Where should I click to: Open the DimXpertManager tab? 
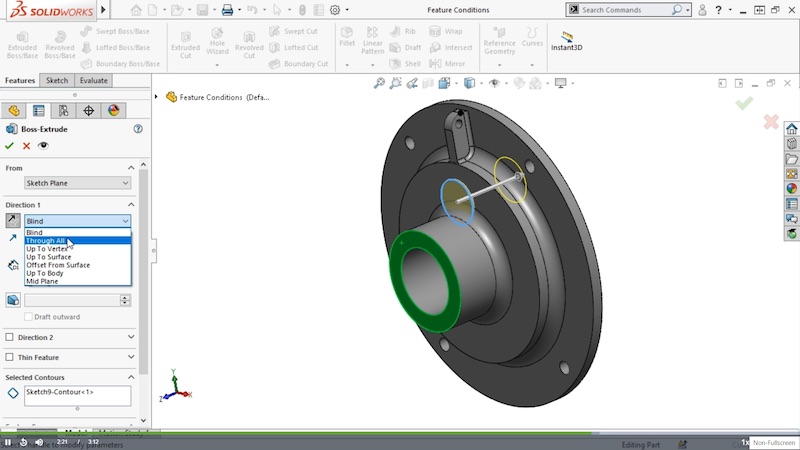tap(88, 111)
